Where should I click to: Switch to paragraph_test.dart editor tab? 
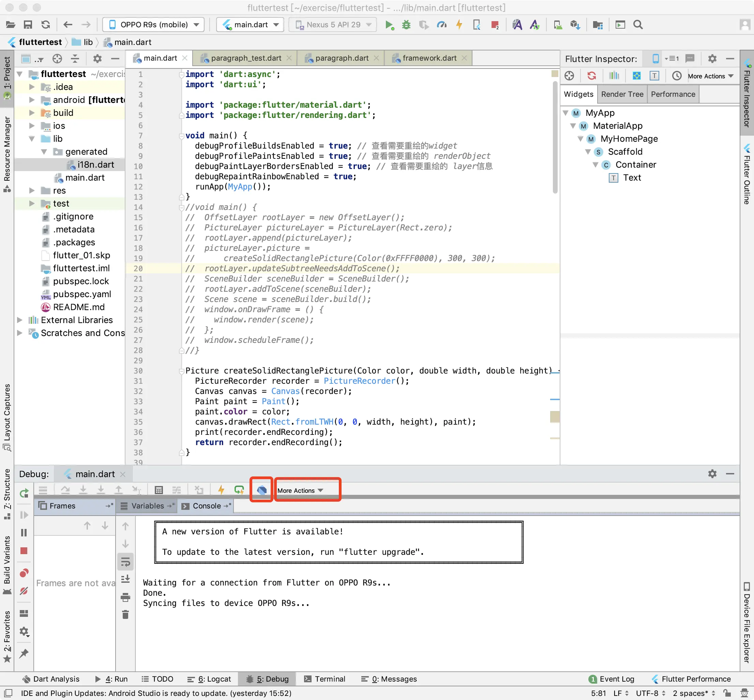(245, 58)
